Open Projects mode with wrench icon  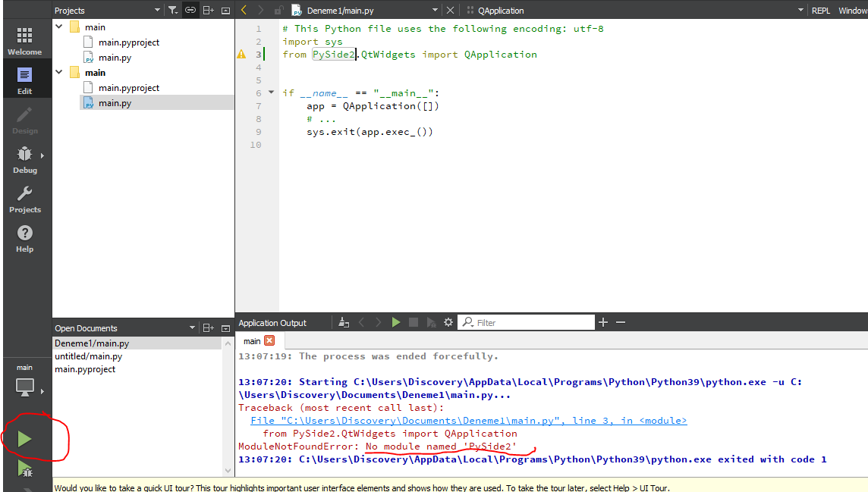(x=24, y=199)
